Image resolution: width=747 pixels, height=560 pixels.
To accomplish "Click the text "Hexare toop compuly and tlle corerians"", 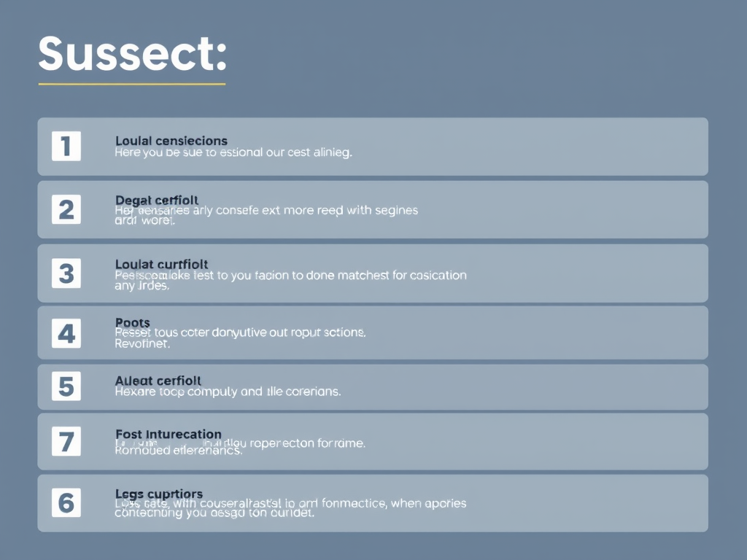I will pos(228,392).
